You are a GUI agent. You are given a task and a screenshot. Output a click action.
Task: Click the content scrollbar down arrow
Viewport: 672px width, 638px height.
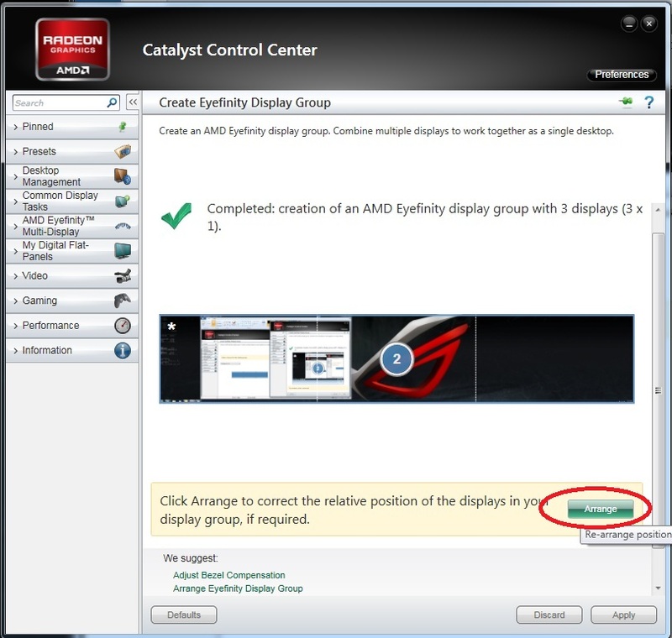658,588
